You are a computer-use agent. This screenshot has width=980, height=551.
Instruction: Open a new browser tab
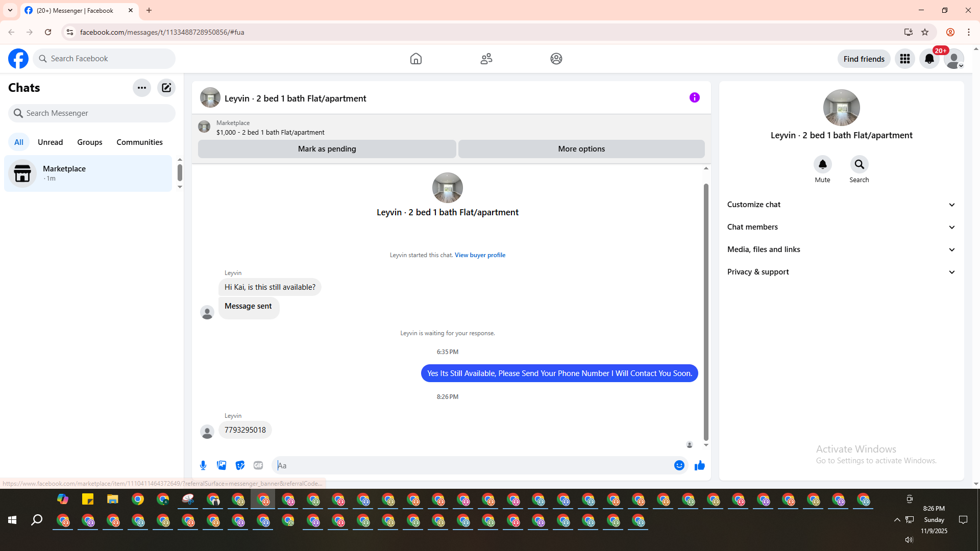pyautogui.click(x=149, y=10)
